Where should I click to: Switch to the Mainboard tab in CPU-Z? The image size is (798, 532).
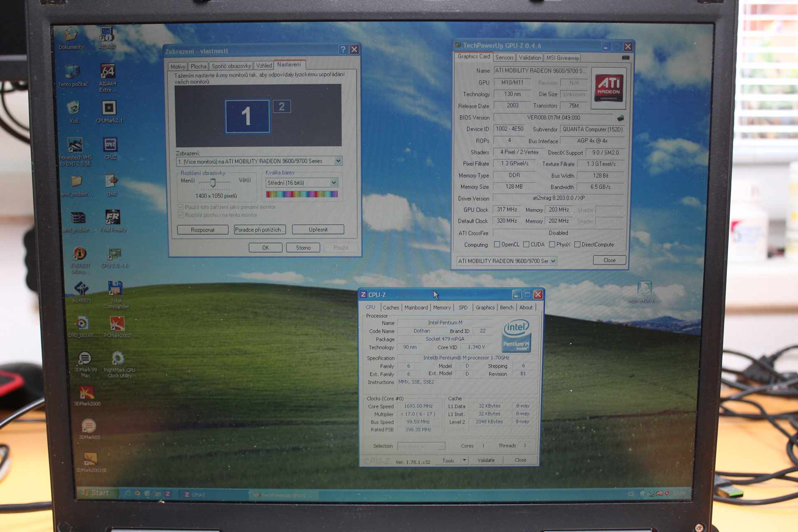pos(416,308)
